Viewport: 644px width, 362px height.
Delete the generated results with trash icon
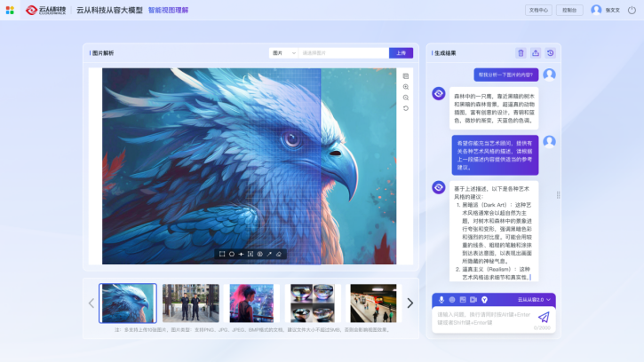point(521,53)
